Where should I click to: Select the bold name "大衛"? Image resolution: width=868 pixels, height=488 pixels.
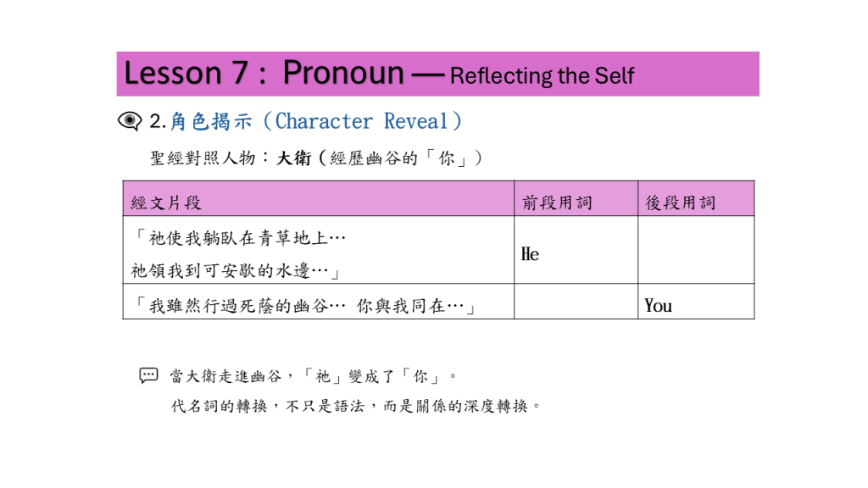pos(294,158)
